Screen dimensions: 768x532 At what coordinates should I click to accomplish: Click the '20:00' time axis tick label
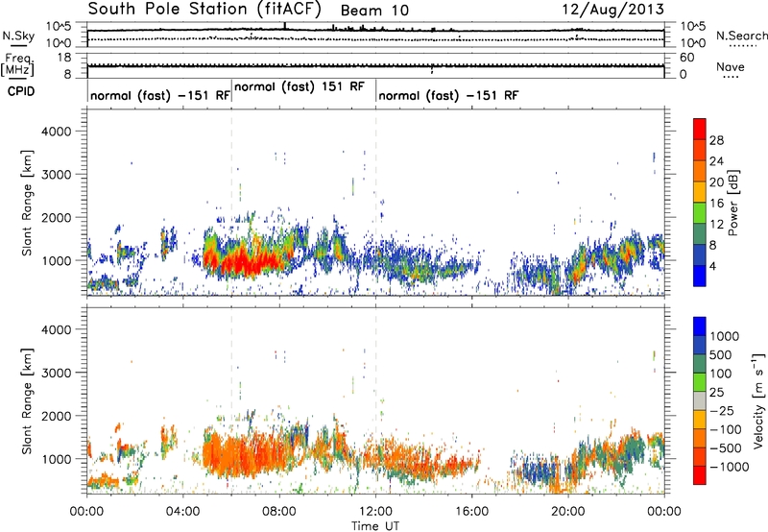click(x=567, y=512)
